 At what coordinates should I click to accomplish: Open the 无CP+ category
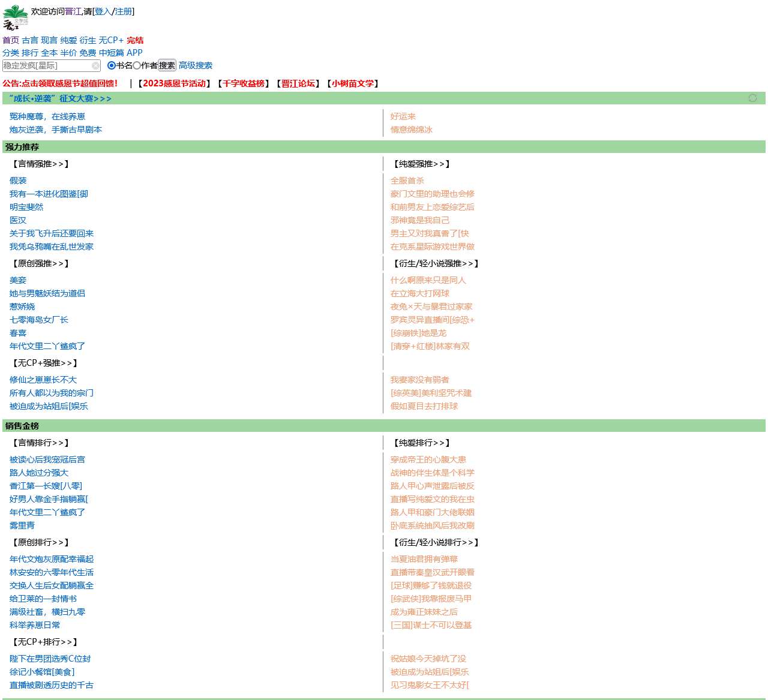pyautogui.click(x=111, y=40)
